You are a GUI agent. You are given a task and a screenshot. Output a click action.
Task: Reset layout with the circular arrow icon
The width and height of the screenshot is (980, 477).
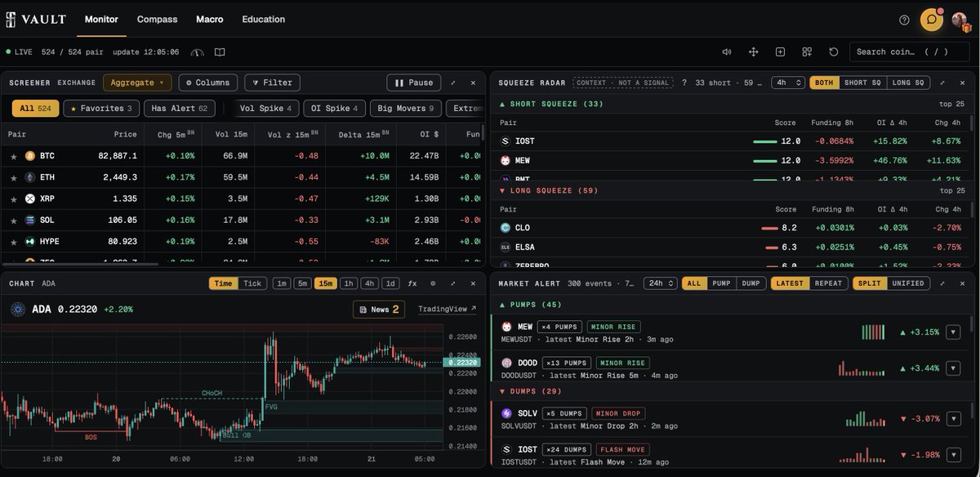pos(834,51)
